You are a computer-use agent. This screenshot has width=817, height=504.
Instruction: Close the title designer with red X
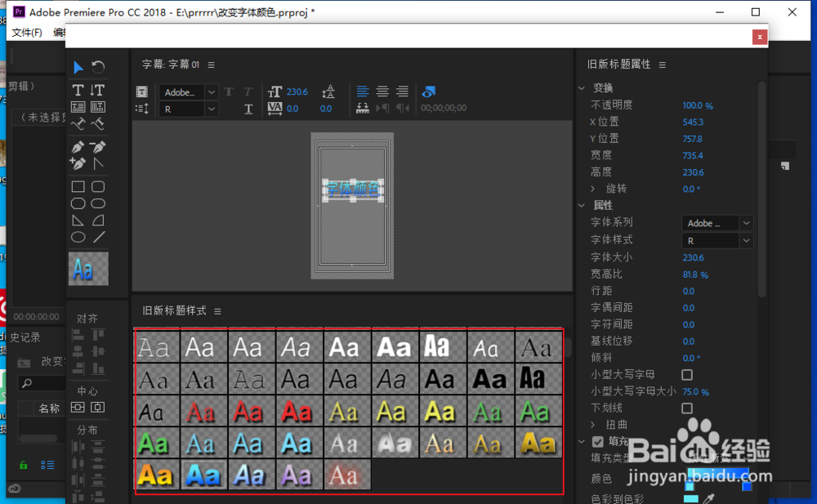point(760,37)
